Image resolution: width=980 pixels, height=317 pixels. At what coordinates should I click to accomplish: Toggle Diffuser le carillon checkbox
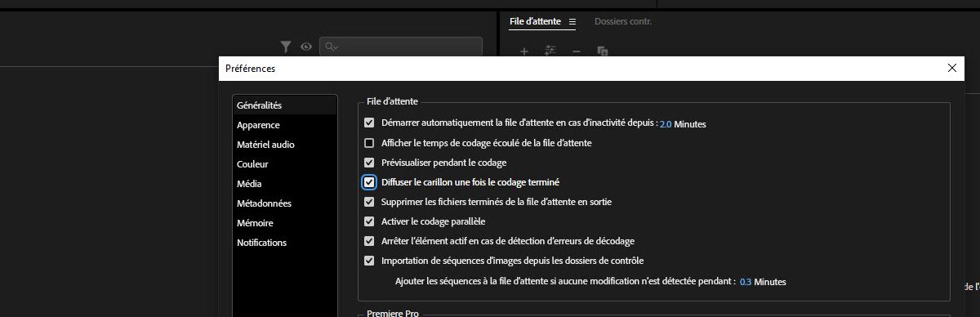pos(369,182)
